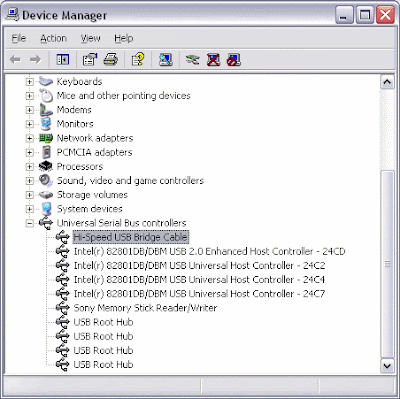
Task: Click the PCMCIA adapters icon
Action: (x=47, y=152)
